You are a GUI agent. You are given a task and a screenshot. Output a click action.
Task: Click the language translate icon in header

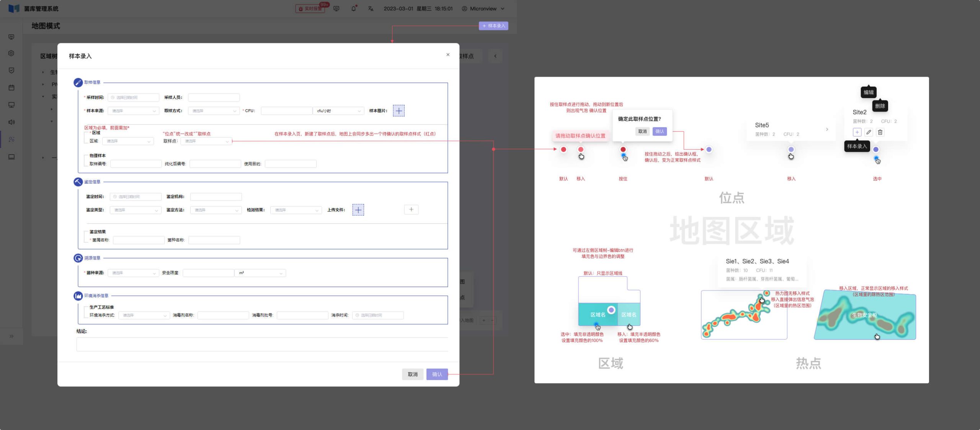point(371,8)
